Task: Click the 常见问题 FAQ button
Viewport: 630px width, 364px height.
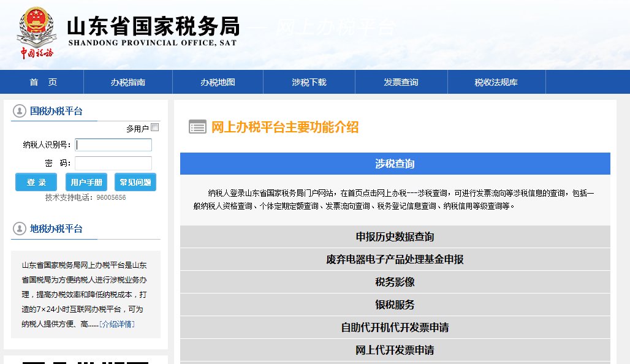Action: [x=135, y=182]
